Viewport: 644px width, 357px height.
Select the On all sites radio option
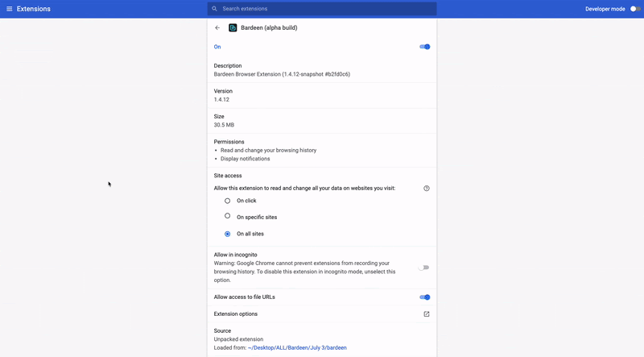(227, 234)
